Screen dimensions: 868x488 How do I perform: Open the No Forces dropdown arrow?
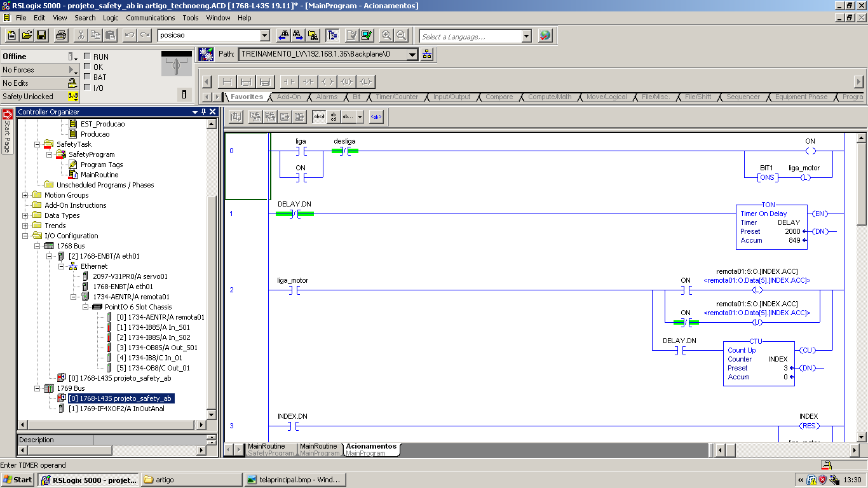[72, 70]
